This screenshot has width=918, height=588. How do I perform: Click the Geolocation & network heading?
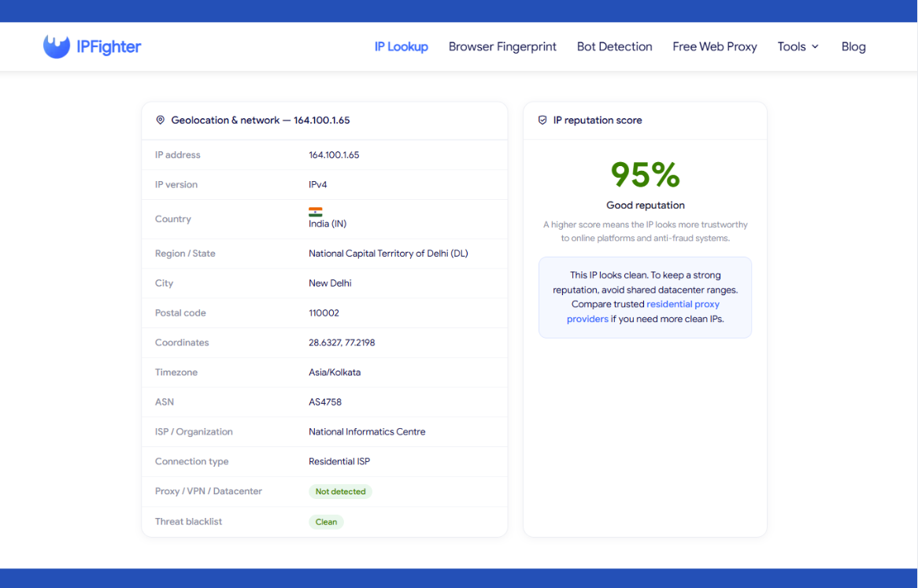tap(261, 120)
